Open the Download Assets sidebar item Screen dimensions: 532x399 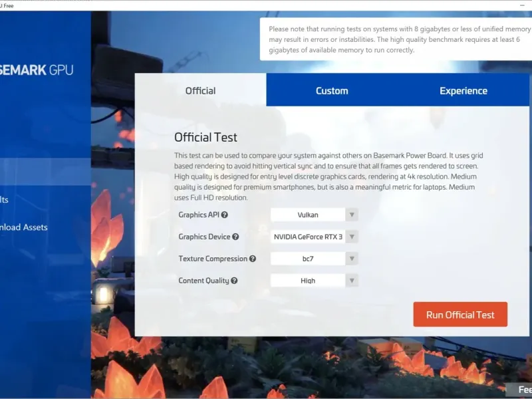(24, 227)
